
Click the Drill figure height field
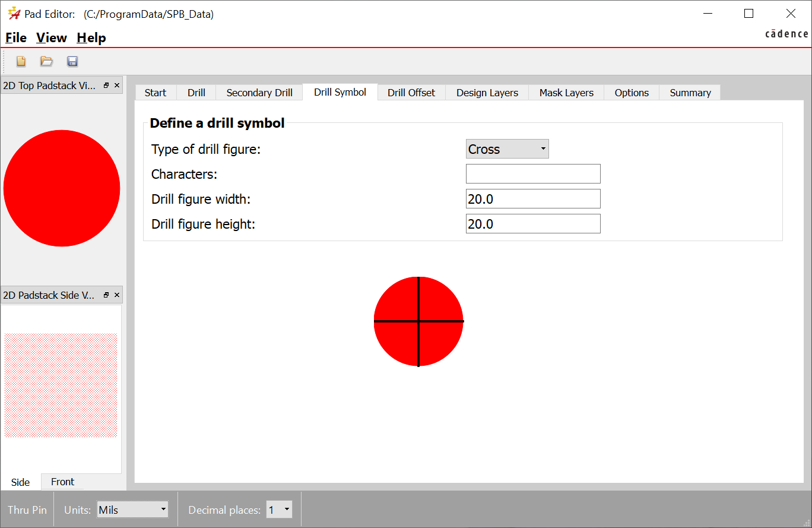pos(533,224)
